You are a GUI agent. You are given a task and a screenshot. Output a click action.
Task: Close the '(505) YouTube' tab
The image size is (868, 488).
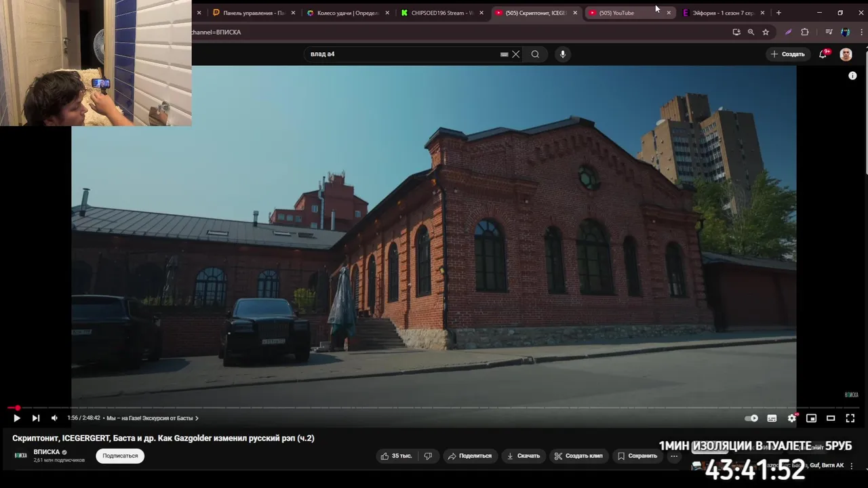click(669, 13)
